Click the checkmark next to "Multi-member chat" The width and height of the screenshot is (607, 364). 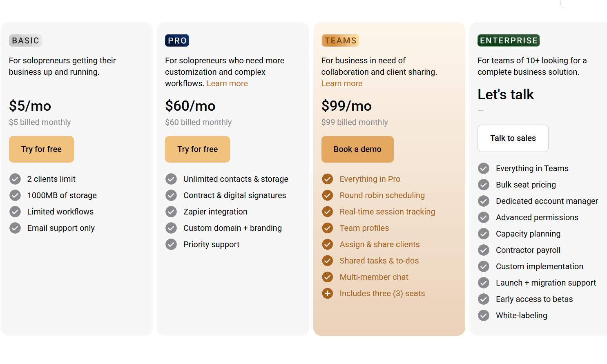[x=328, y=277]
